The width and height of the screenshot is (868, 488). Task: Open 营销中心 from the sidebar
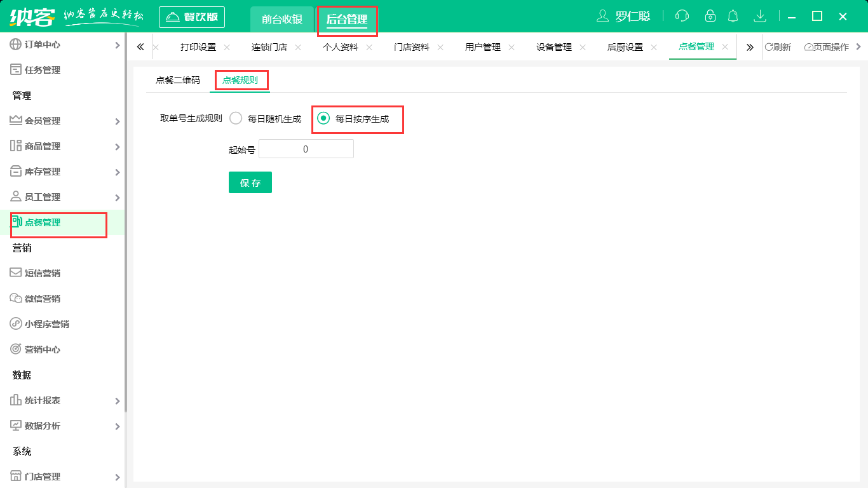42,349
